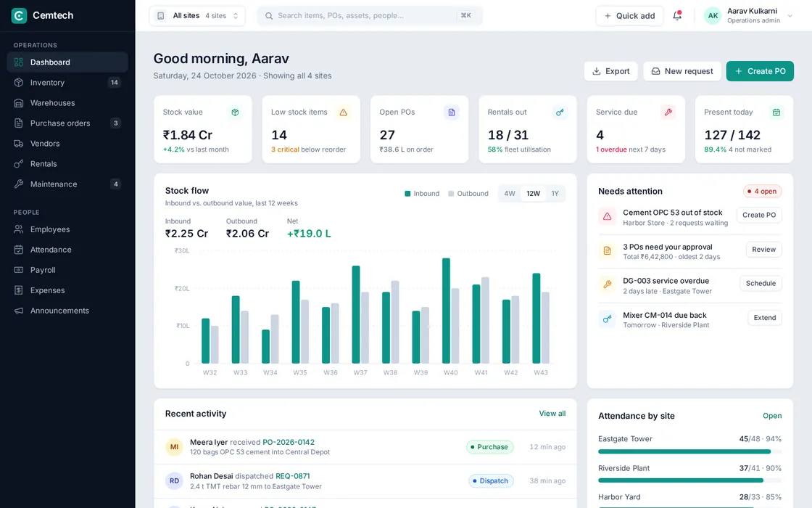Click the Attendance calendar icon in sidebar

(x=19, y=250)
